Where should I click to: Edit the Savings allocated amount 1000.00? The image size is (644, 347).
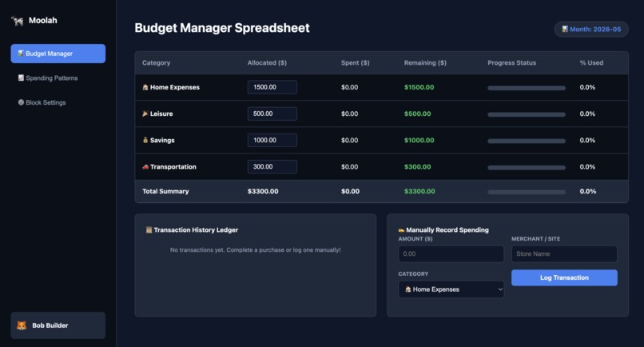pyautogui.click(x=272, y=140)
